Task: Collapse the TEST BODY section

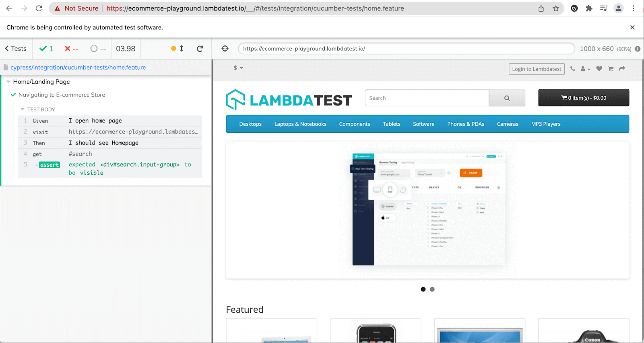Action: point(23,110)
